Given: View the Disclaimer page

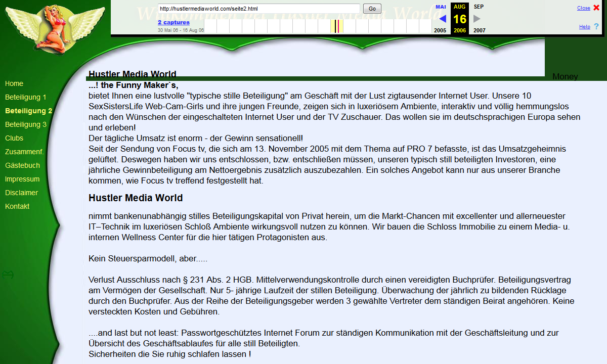Looking at the screenshot, I should click(x=21, y=193).
